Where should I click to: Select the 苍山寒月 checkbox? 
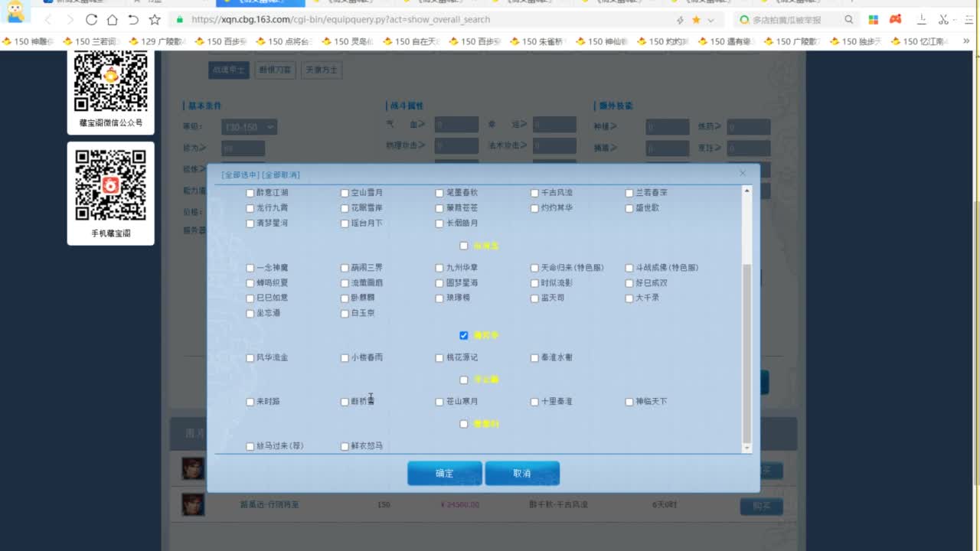pyautogui.click(x=439, y=402)
